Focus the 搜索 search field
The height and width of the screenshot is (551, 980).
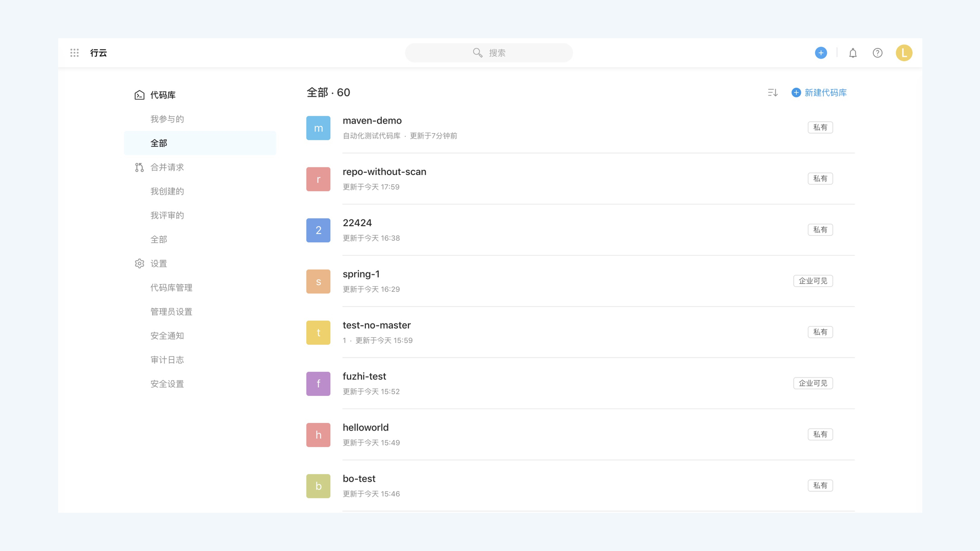[x=489, y=53]
